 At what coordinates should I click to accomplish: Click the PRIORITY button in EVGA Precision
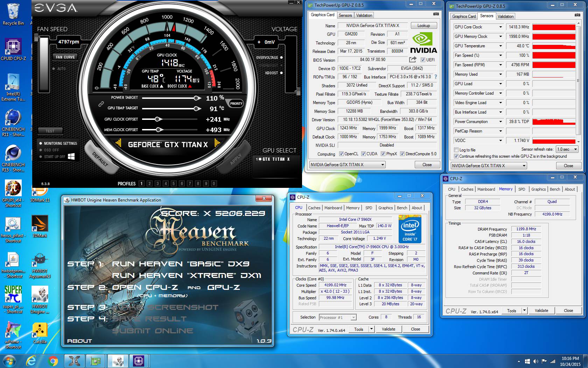(236, 104)
